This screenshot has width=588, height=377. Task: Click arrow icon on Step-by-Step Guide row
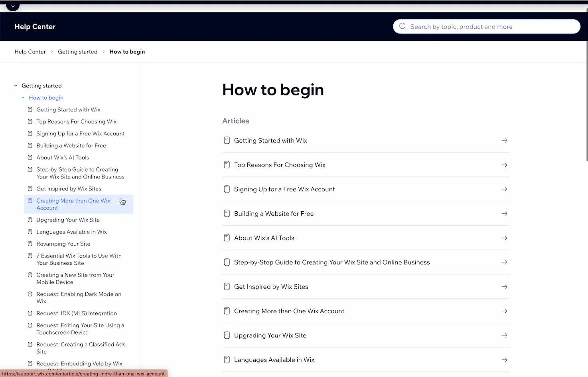(x=504, y=262)
